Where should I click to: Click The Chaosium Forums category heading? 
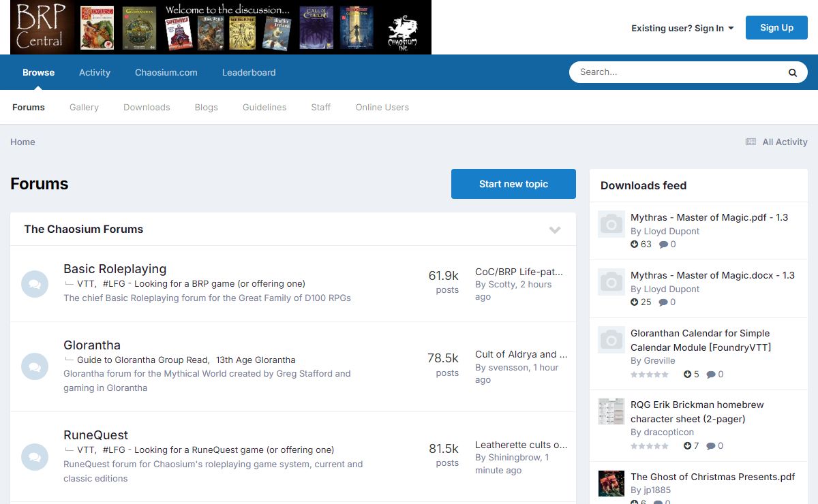coord(84,229)
